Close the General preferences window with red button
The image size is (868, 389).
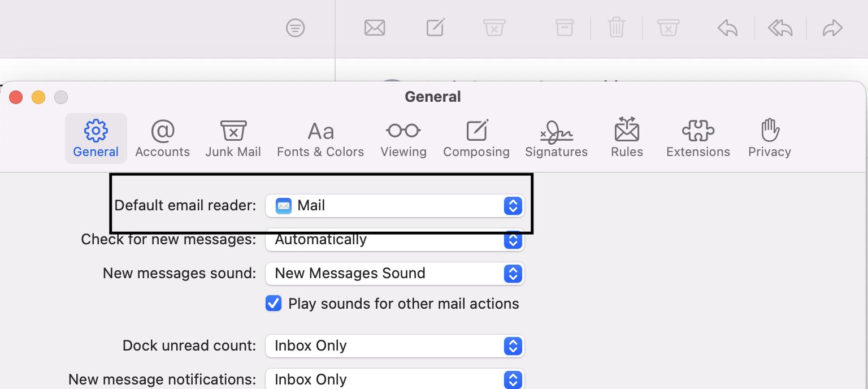click(16, 97)
